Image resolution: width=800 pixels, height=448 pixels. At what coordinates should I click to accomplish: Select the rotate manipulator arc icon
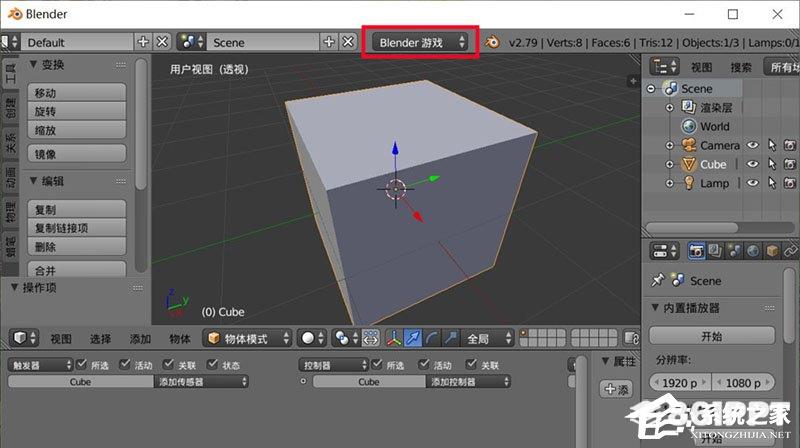[432, 338]
